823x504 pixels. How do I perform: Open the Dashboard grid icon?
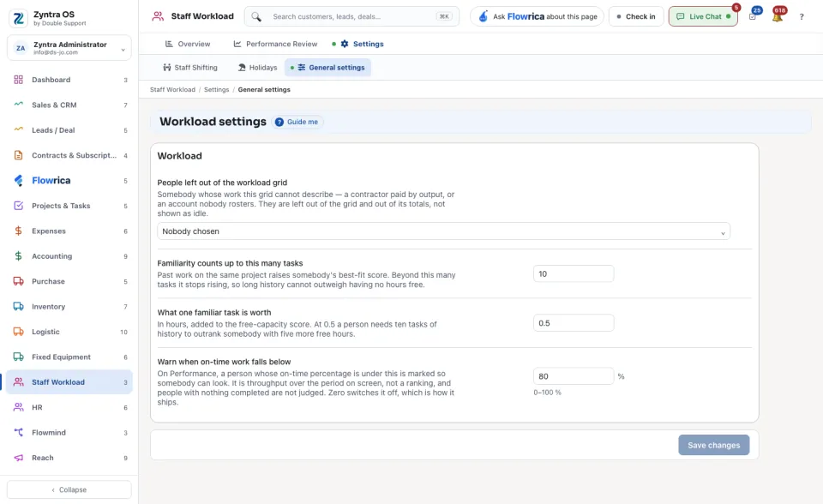click(18, 80)
